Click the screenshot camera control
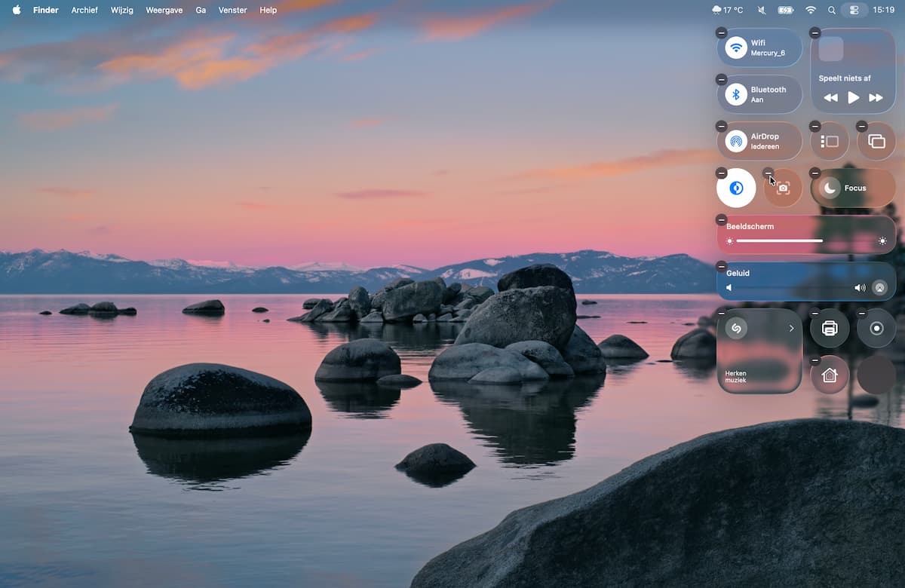This screenshot has height=588, width=905. (783, 188)
